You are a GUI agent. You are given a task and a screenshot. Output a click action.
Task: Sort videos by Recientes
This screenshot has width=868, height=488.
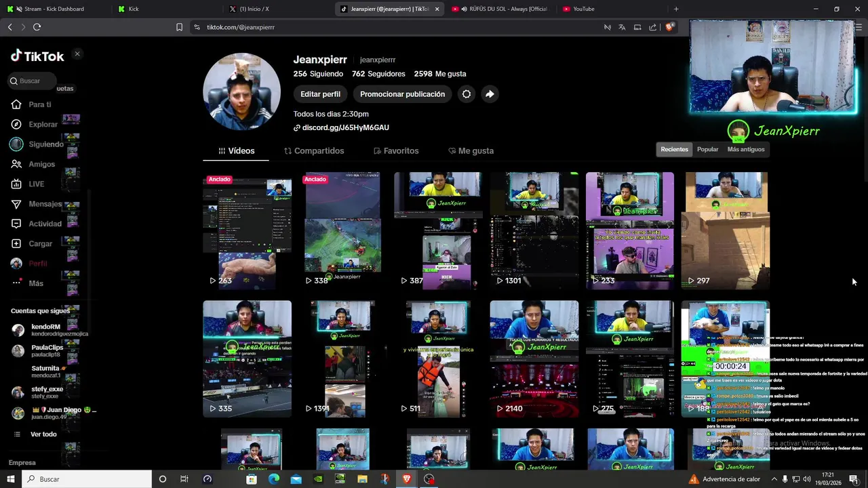(674, 149)
